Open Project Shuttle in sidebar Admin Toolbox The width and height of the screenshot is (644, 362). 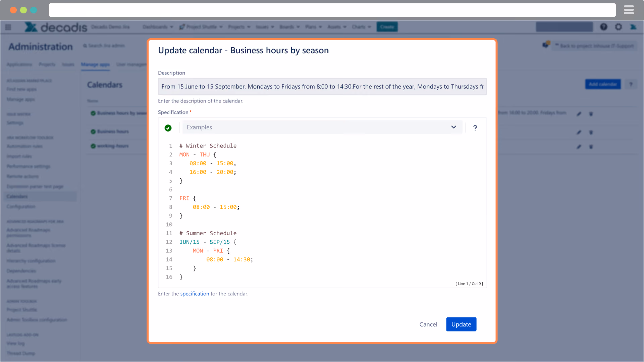coord(21,310)
